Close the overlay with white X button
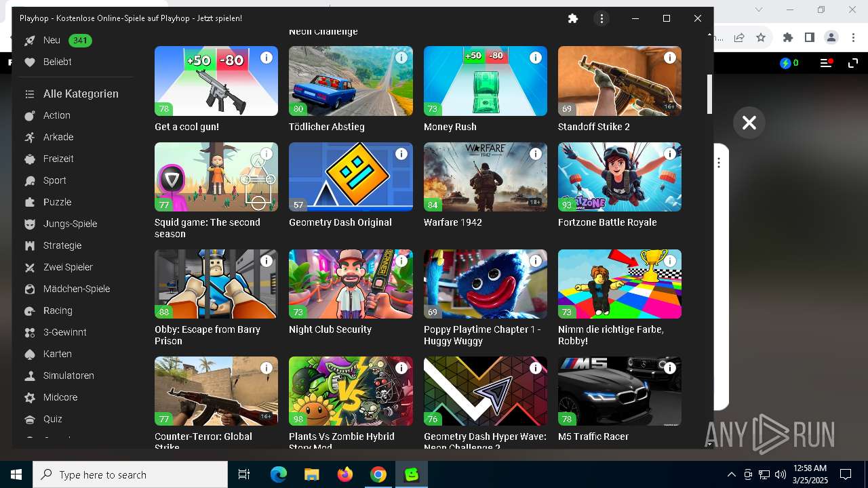Screen dimensions: 868x488 point(749,123)
